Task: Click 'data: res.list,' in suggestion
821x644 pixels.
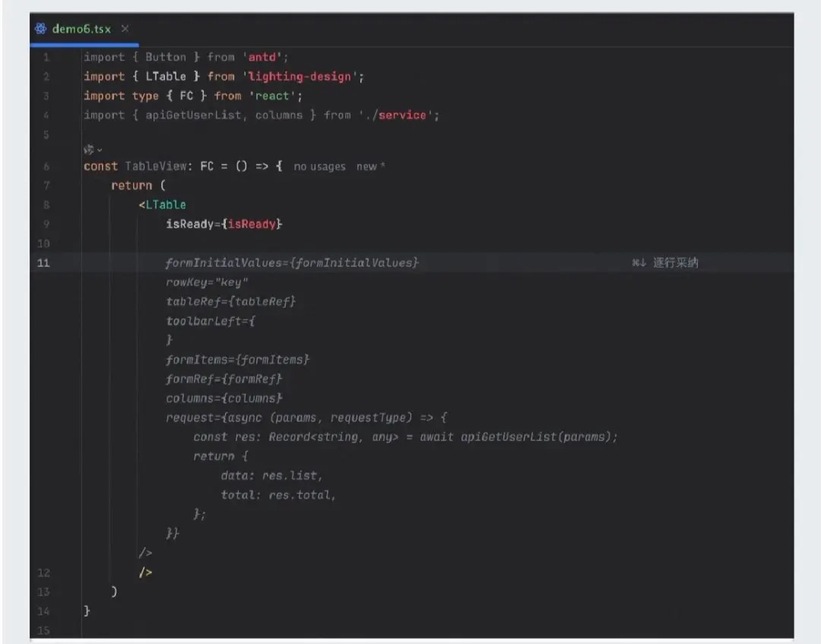Action: [271, 476]
